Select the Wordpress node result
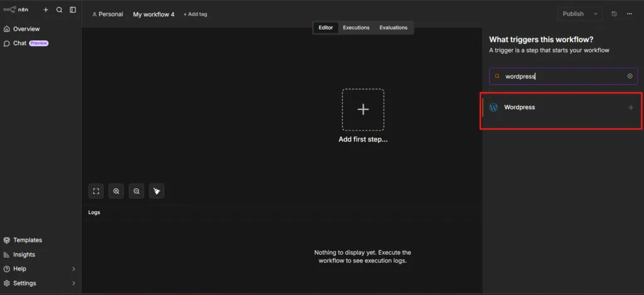Screen dimensions: 644x295 pos(561,107)
